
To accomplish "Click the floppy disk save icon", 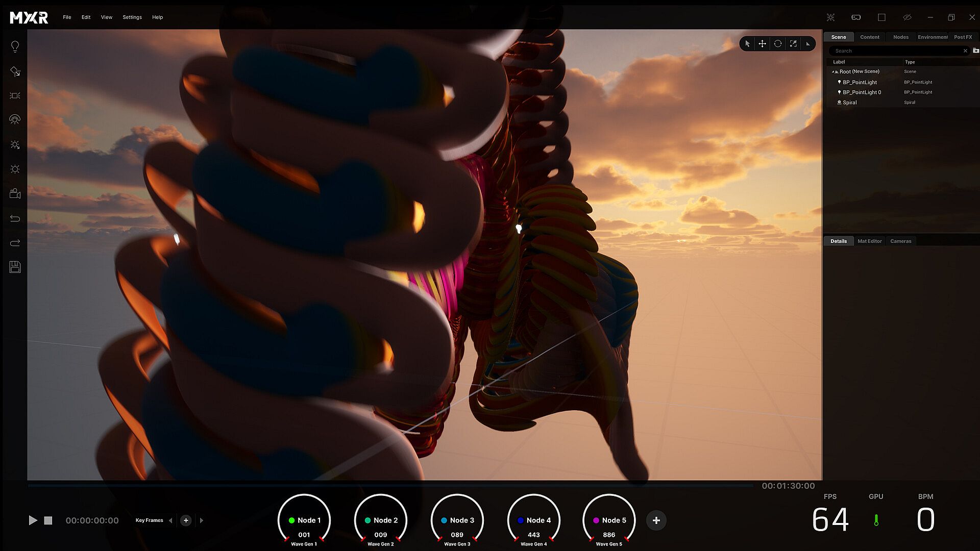I will (x=15, y=267).
